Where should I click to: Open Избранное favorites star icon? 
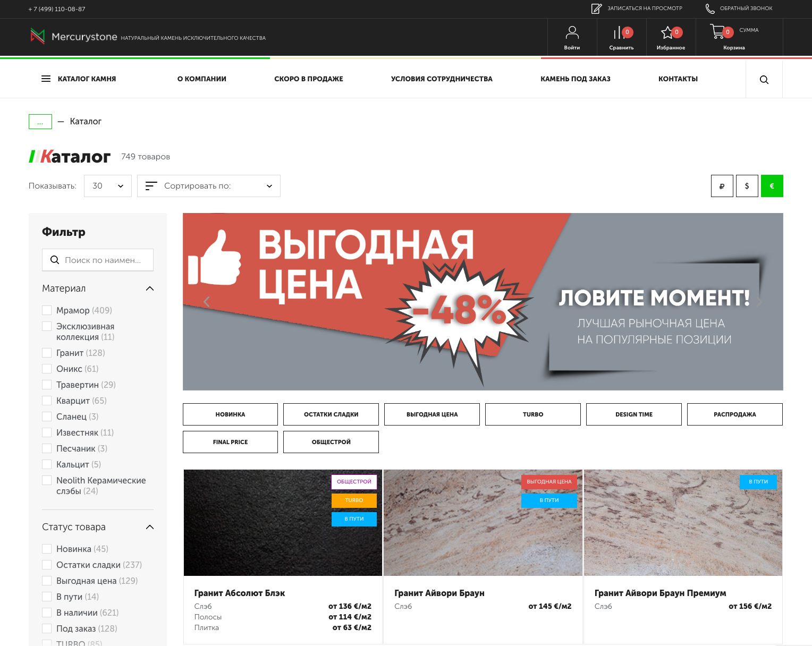(667, 33)
